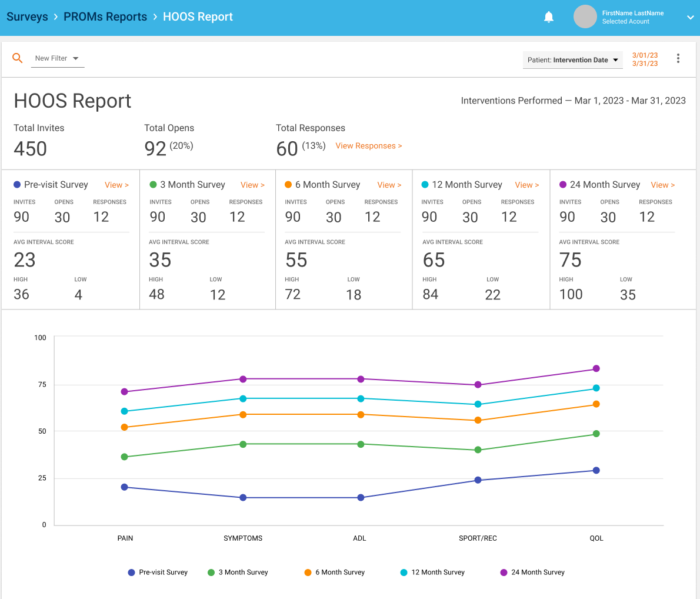The width and height of the screenshot is (700, 599).
Task: Click the 12 Month Survey legend color dot
Action: tap(404, 573)
